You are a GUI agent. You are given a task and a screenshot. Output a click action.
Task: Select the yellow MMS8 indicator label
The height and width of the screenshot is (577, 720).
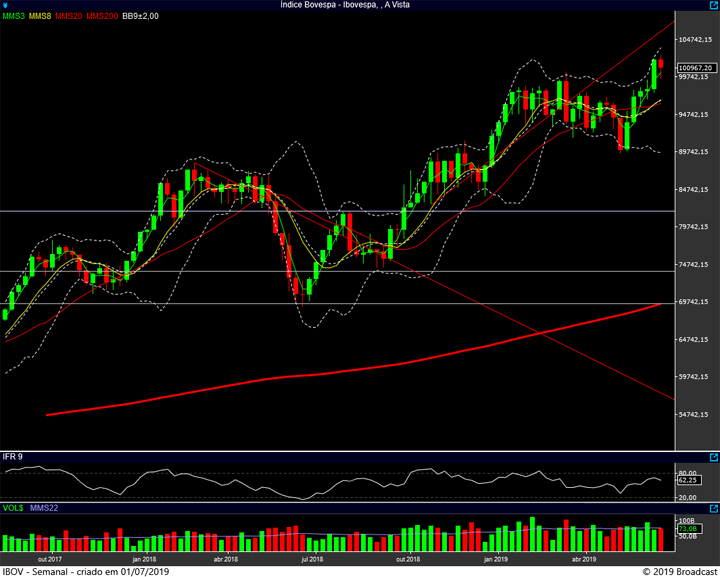pos(40,16)
